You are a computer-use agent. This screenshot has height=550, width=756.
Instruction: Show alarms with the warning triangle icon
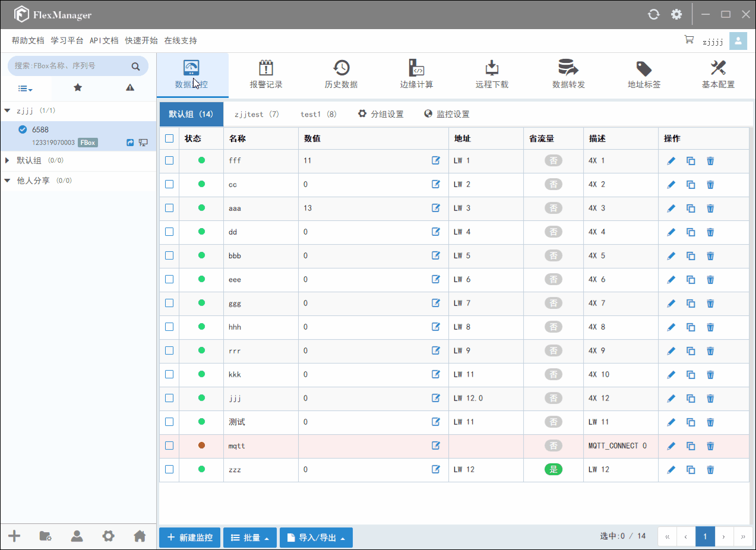coord(130,88)
